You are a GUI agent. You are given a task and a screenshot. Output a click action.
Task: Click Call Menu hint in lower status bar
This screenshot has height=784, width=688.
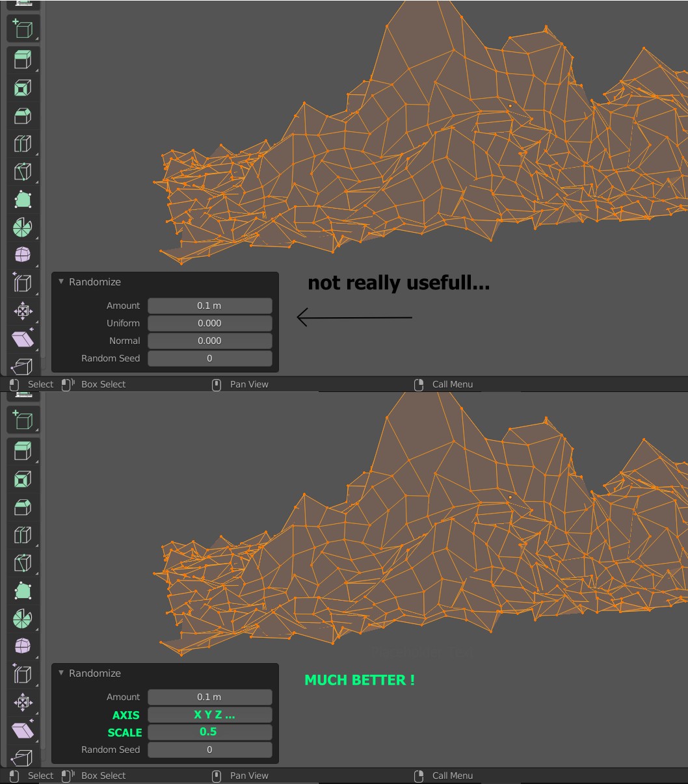pyautogui.click(x=444, y=776)
